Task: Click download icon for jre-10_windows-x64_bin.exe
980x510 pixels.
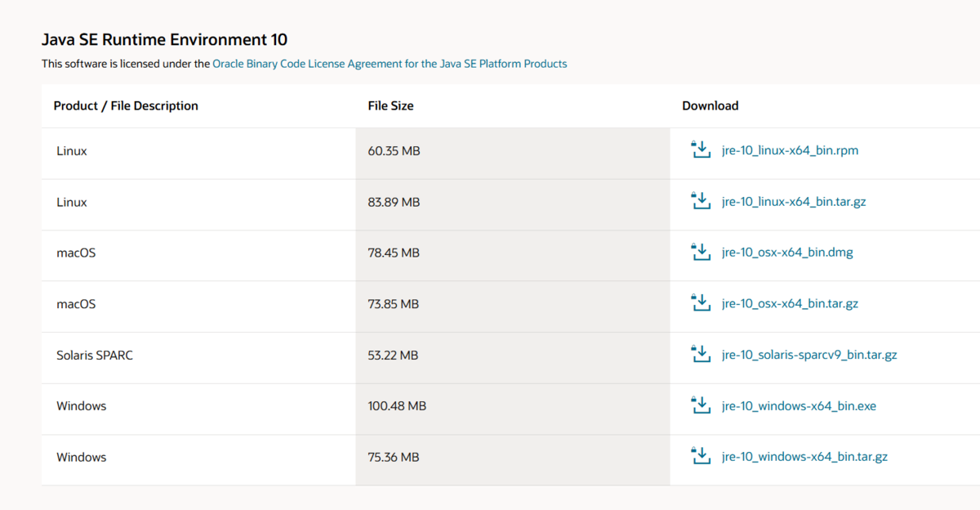Action: coord(701,405)
